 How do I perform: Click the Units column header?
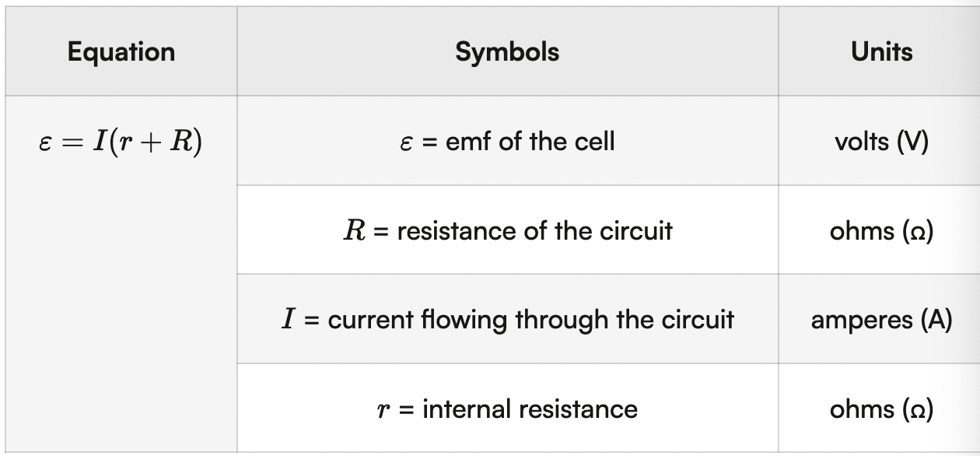[x=881, y=52]
